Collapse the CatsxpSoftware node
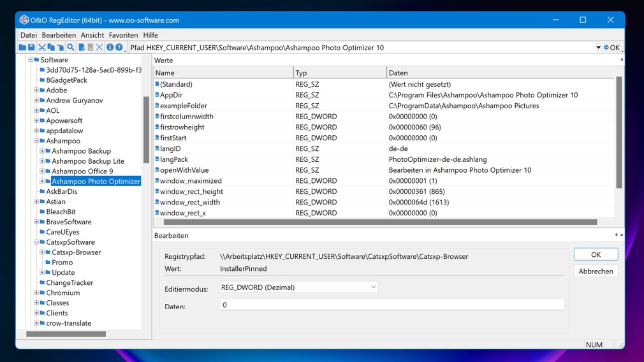Image resolution: width=644 pixels, height=362 pixels. pos(36,242)
